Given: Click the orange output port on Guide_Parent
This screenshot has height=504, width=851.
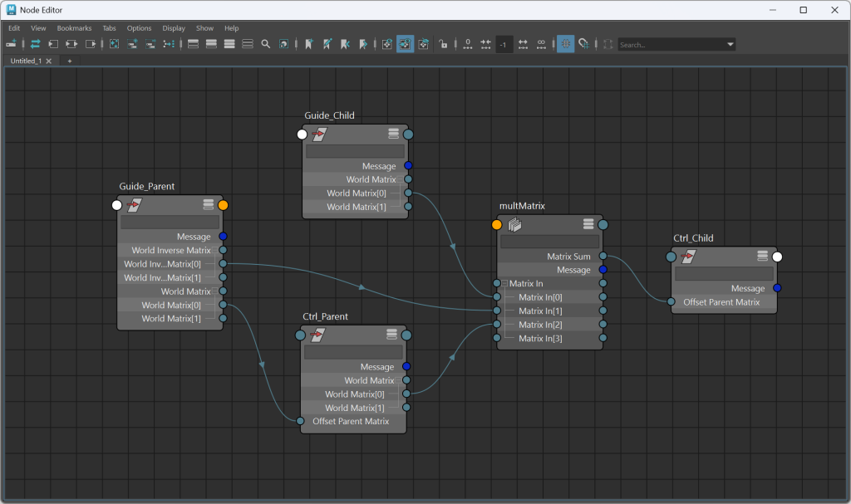Looking at the screenshot, I should click(x=223, y=205).
